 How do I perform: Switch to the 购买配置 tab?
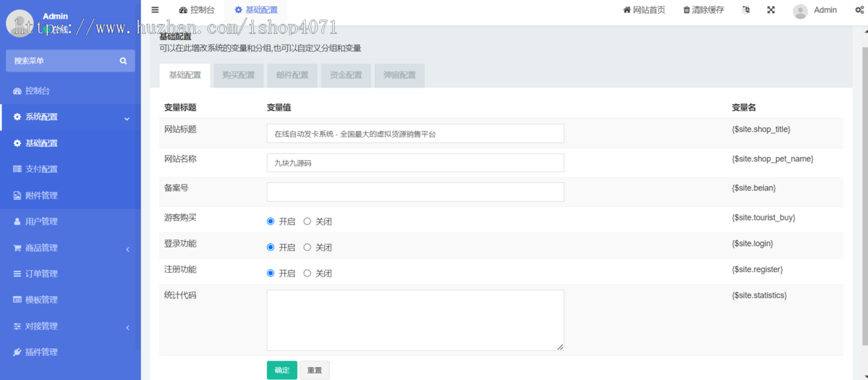[238, 75]
